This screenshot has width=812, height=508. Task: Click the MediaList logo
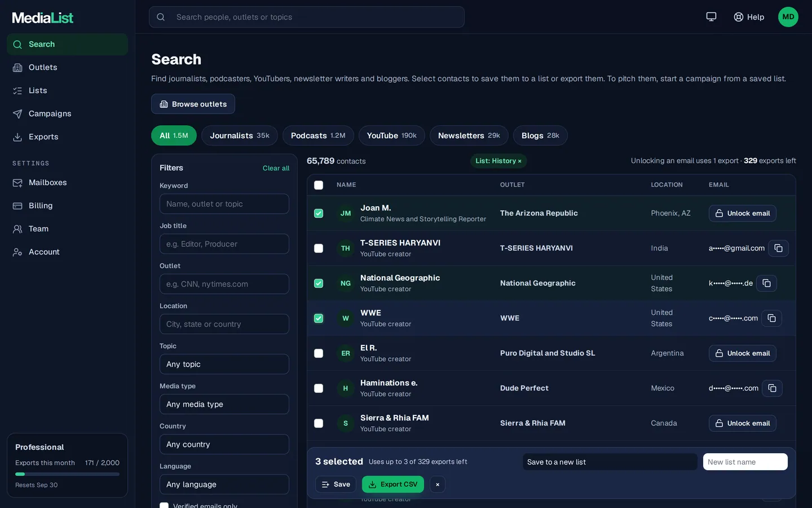[43, 17]
